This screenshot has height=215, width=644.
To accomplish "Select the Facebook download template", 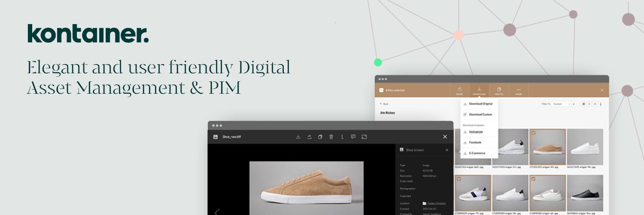I will point(479,142).
